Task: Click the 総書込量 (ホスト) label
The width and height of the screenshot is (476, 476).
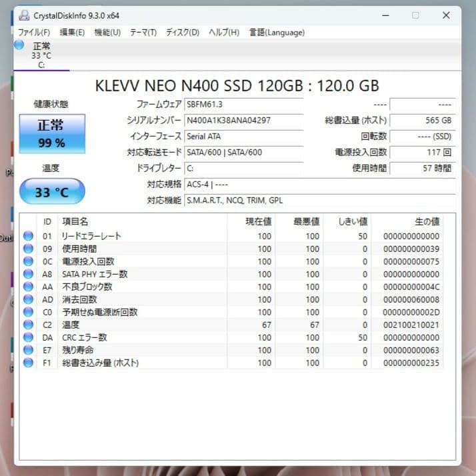Action: 356,120
